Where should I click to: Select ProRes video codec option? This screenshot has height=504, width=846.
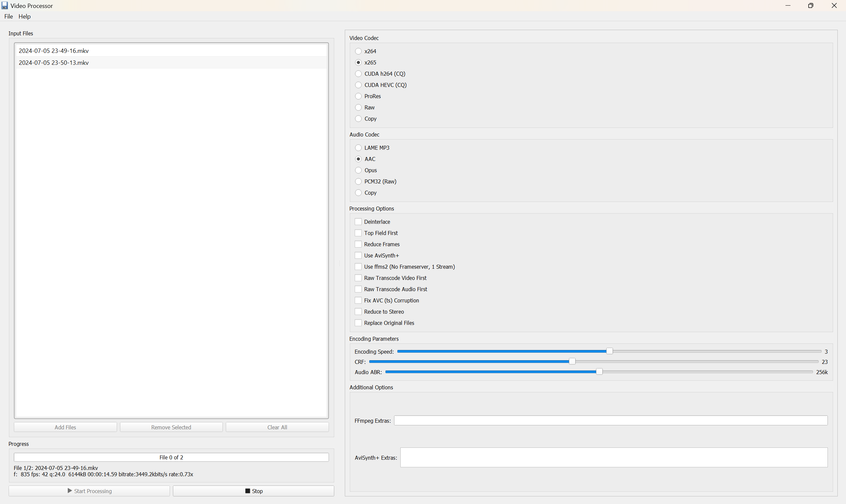tap(358, 96)
